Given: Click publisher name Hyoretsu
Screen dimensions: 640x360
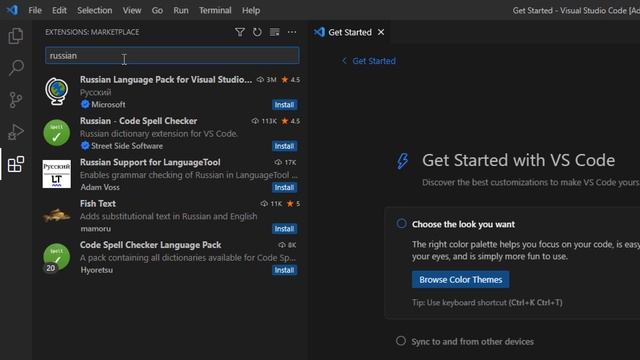Looking at the screenshot, I should 97,270.
